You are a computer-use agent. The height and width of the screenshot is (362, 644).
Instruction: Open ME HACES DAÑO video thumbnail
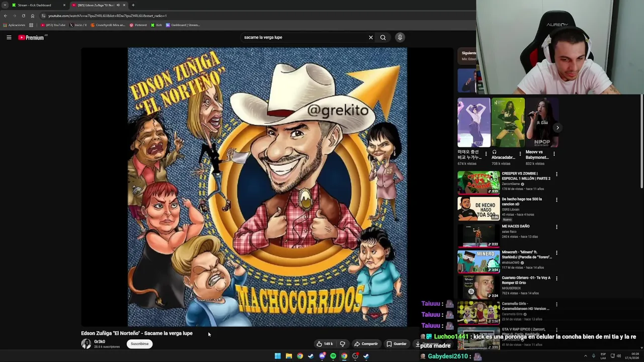click(x=478, y=235)
